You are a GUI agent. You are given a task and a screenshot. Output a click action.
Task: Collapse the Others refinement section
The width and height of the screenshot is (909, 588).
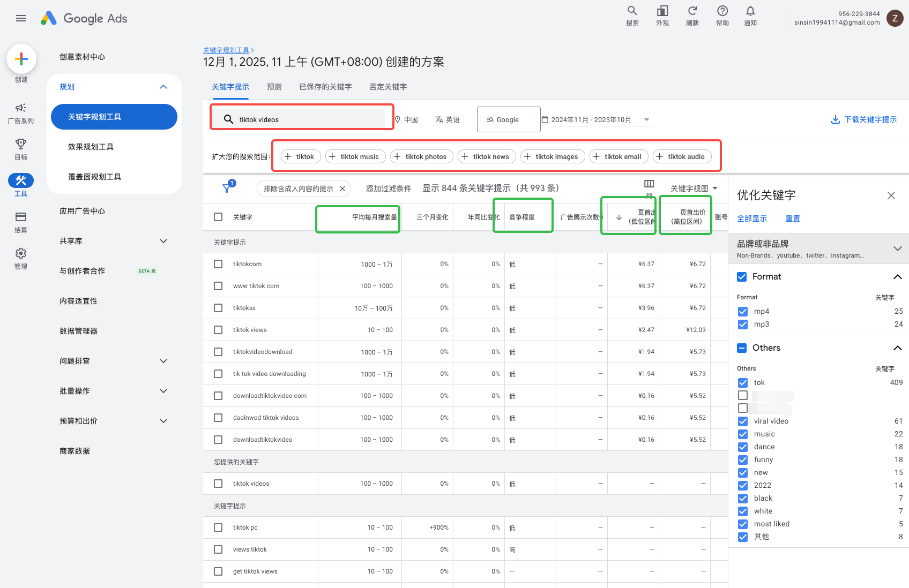(x=898, y=348)
